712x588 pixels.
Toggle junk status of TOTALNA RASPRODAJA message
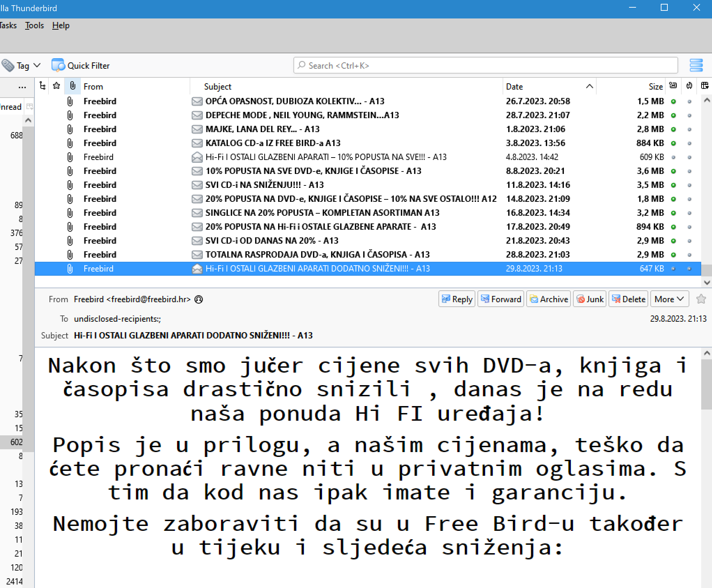(689, 255)
